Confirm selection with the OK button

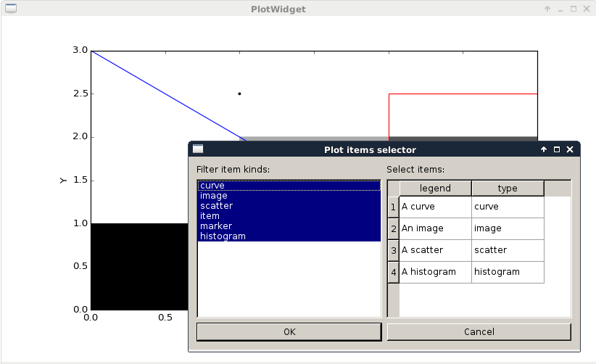pos(289,332)
